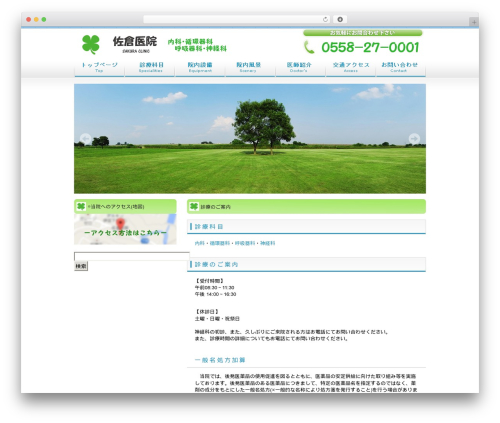Click the clover icon in the 診療のご案内 header
The height and width of the screenshot is (423, 500).
tap(194, 206)
